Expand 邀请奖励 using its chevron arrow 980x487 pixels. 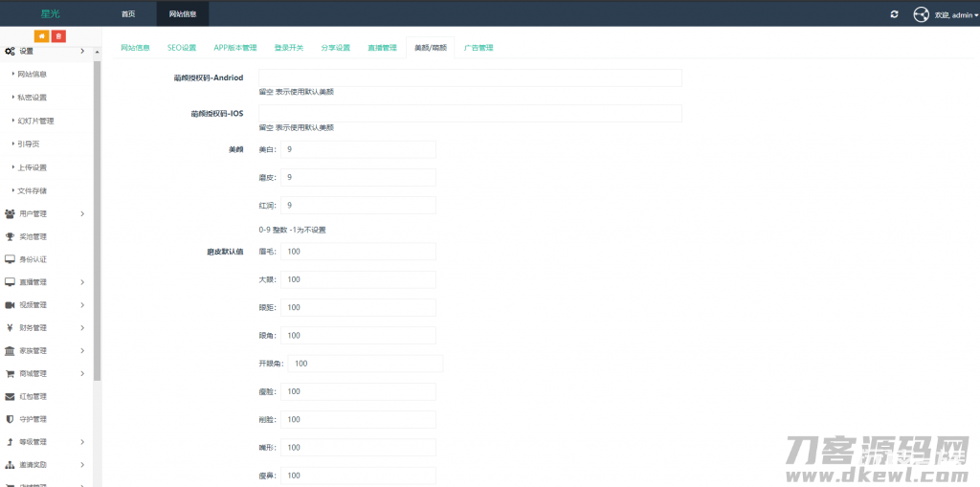click(82, 465)
